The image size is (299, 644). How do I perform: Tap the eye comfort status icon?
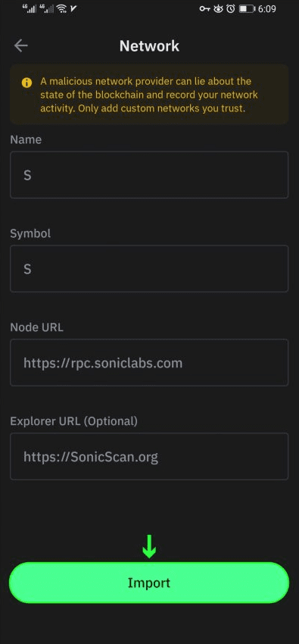pos(218,8)
